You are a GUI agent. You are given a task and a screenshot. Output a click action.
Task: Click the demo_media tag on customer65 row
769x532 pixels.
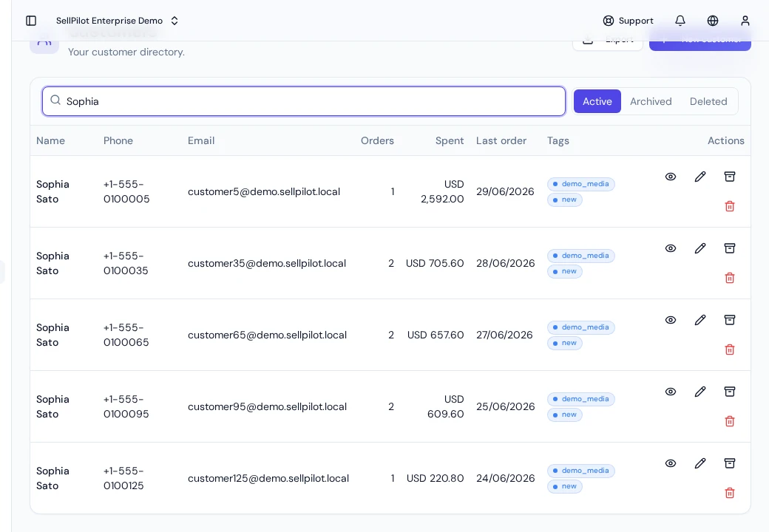[x=580, y=327]
